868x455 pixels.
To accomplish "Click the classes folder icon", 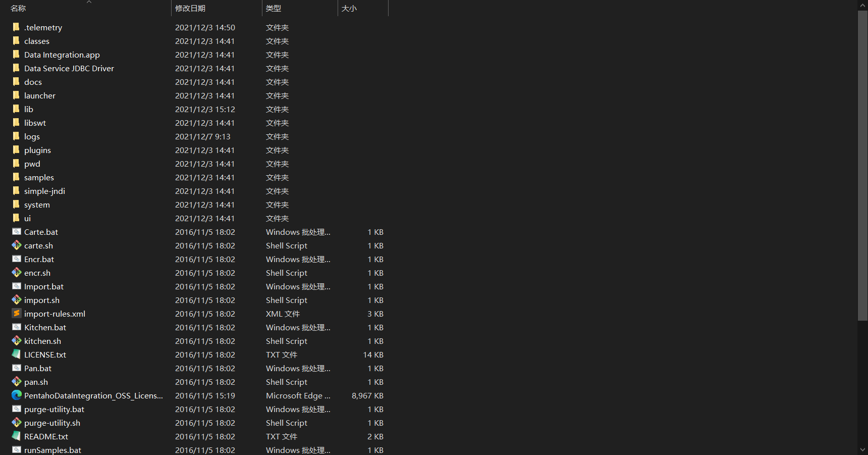I will click(x=16, y=40).
